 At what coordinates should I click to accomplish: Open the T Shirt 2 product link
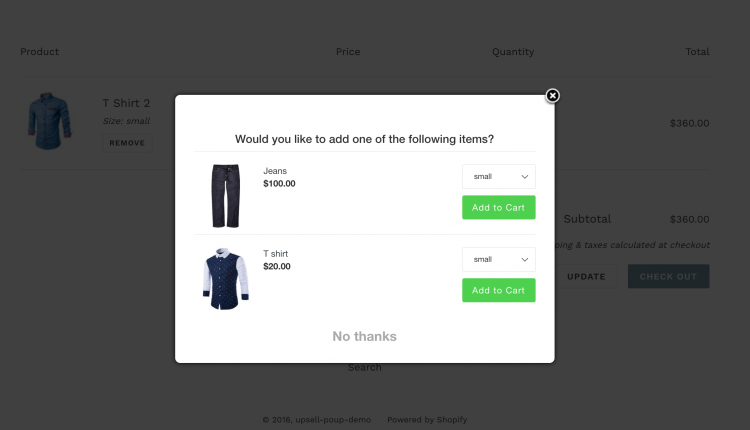point(126,103)
